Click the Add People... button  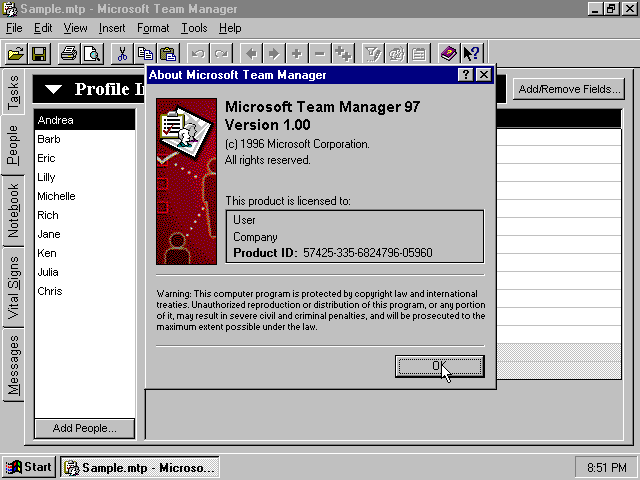[84, 428]
